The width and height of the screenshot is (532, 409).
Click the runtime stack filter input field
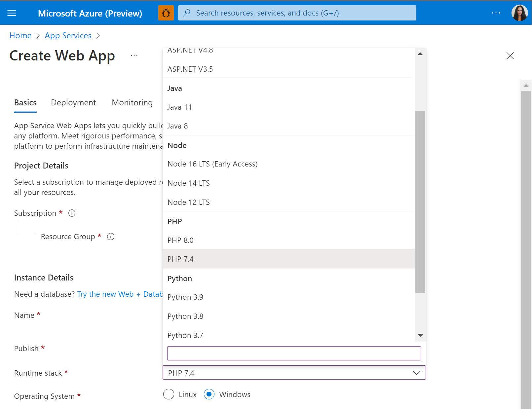pyautogui.click(x=294, y=353)
